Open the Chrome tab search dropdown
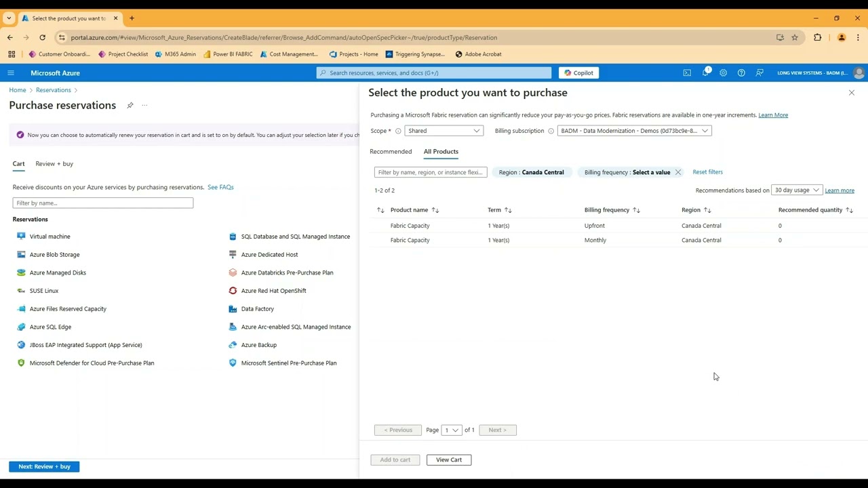868x488 pixels. pyautogui.click(x=9, y=18)
